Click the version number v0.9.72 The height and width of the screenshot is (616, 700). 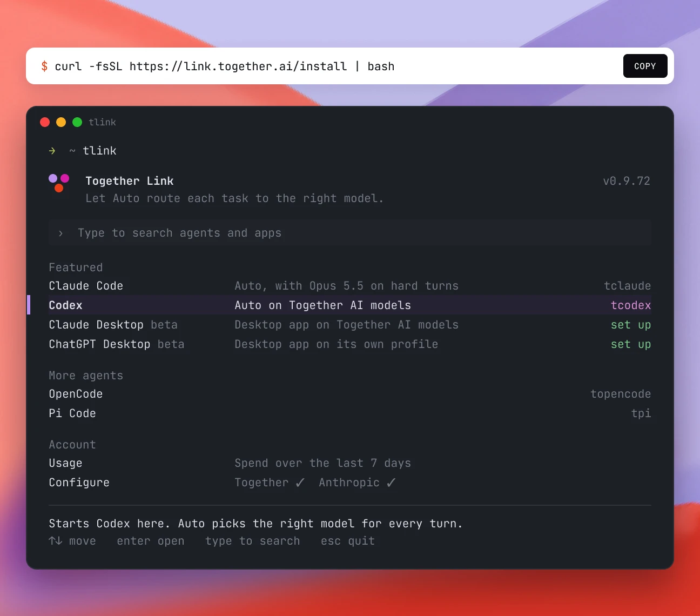pyautogui.click(x=627, y=181)
